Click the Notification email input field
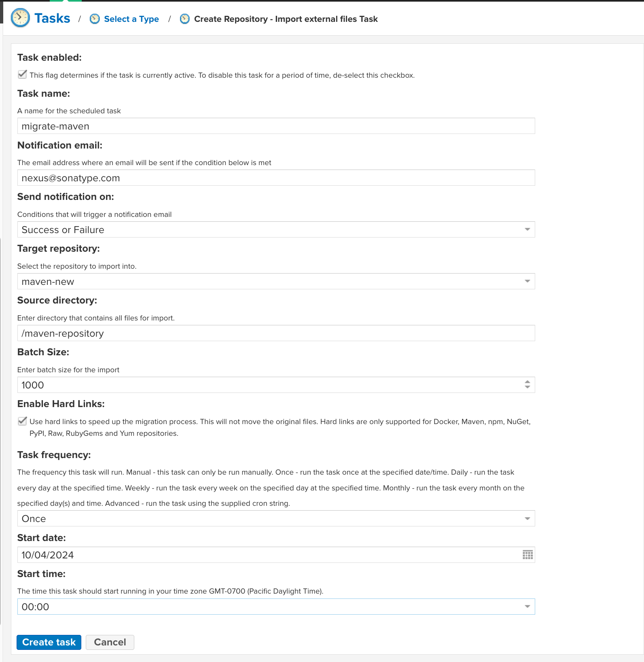Image resolution: width=644 pixels, height=662 pixels. coord(276,178)
